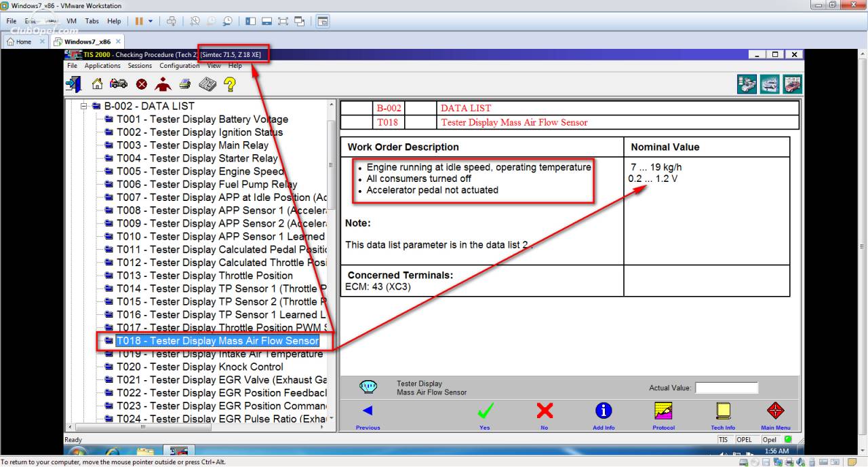Open VMware snapshot manager icon
868x467 pixels.
tap(227, 21)
